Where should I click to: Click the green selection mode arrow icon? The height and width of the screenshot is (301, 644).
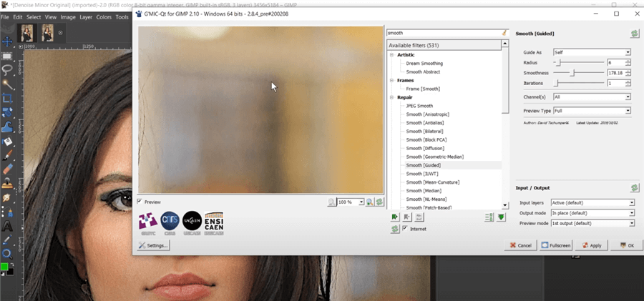coord(501,217)
